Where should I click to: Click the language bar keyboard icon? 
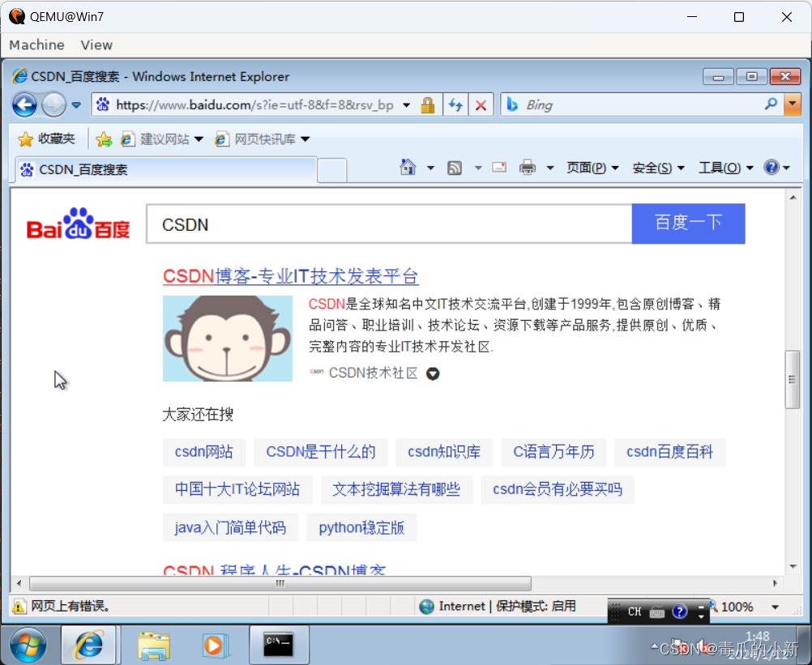click(656, 612)
